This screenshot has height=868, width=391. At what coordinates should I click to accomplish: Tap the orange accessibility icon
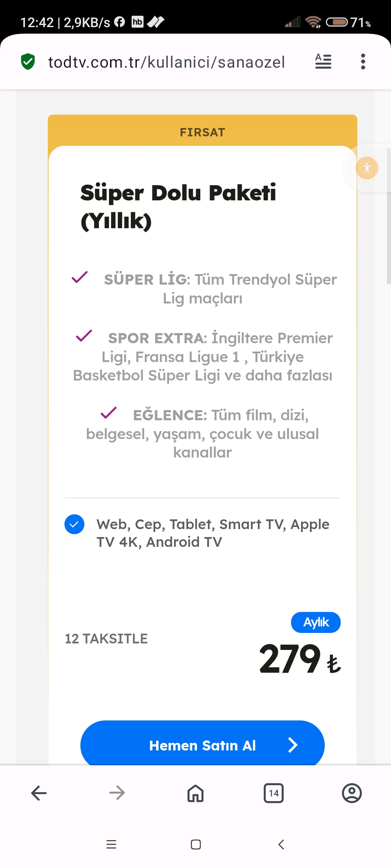(x=367, y=168)
